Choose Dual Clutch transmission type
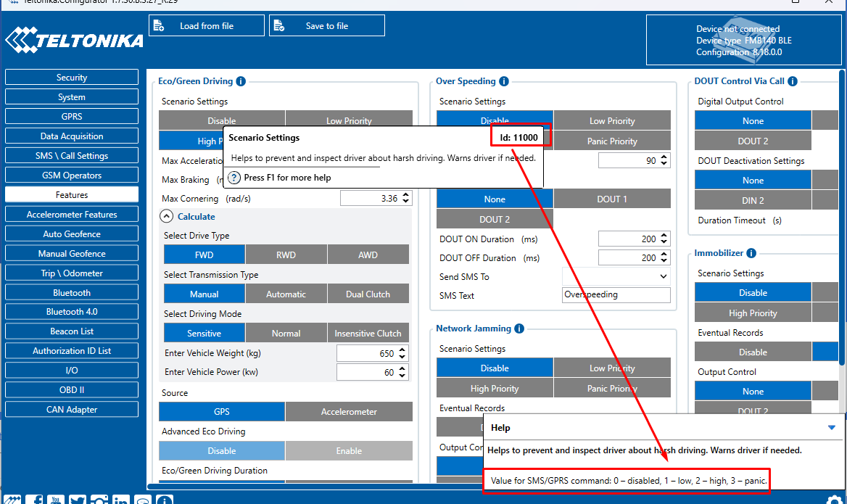Viewport: 847px width, 504px height. pos(368,294)
